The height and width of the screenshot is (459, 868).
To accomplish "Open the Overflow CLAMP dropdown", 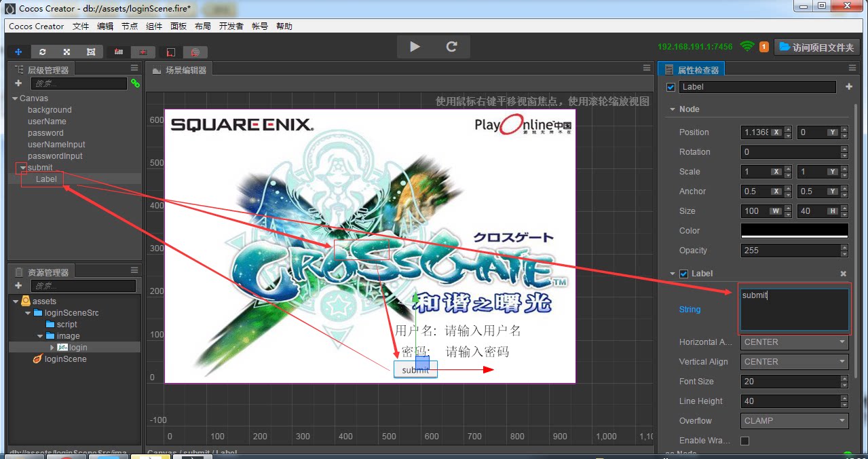I will point(795,421).
